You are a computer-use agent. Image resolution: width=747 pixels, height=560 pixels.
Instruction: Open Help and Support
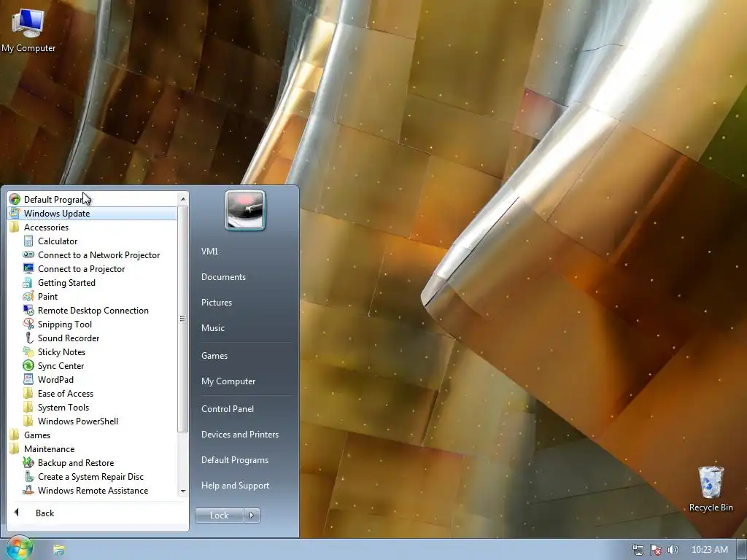[x=236, y=486]
